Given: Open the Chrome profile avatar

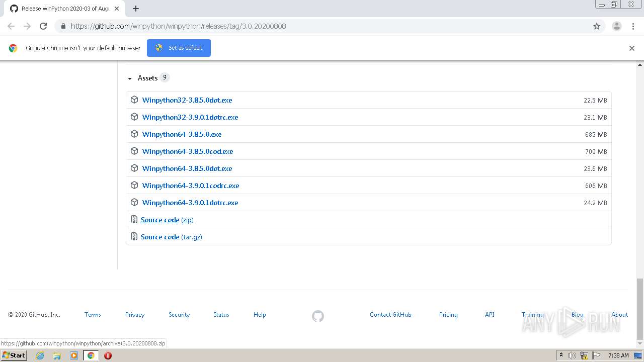Looking at the screenshot, I should (617, 26).
